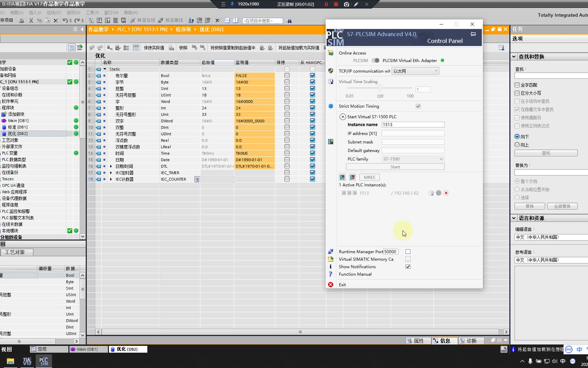Switch to the 总览 tab

point(49,349)
